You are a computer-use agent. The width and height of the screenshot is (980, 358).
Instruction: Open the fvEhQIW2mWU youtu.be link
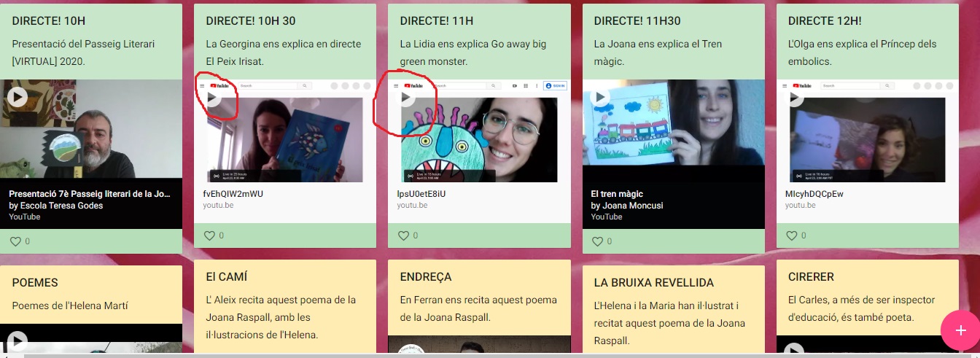pyautogui.click(x=233, y=194)
